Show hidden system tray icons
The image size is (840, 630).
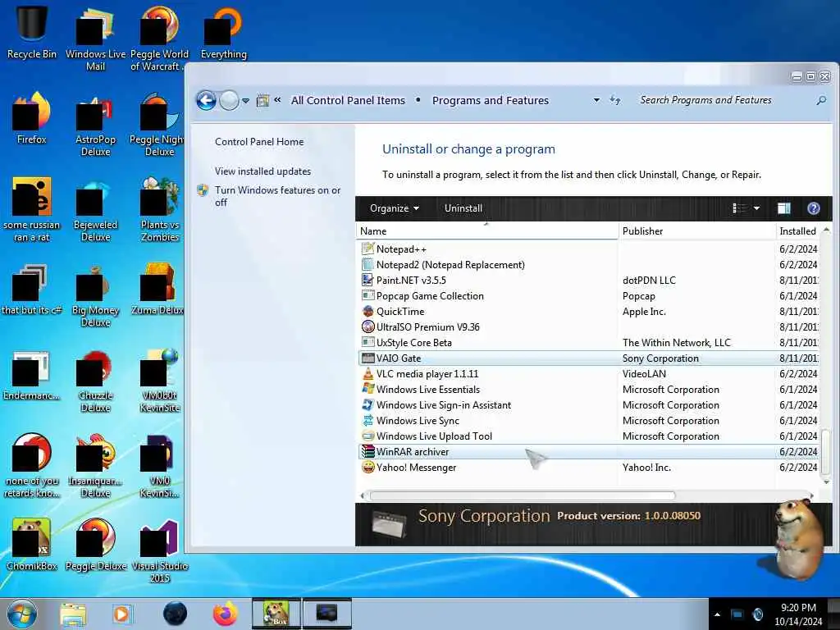tap(717, 614)
